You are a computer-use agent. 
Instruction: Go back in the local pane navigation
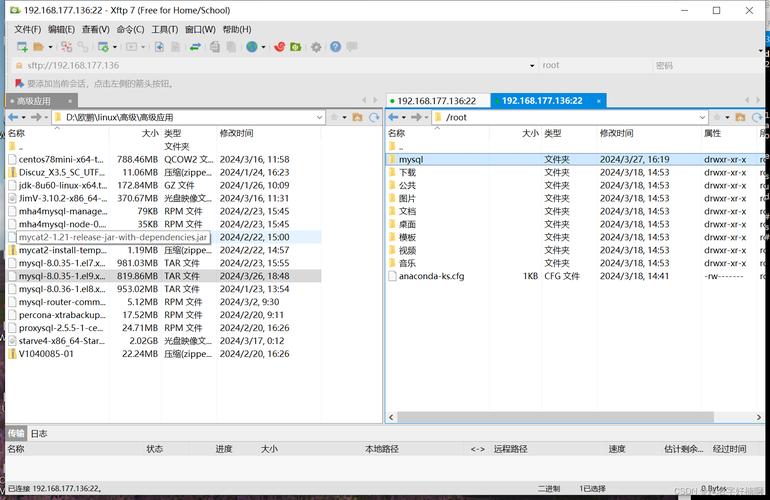pyautogui.click(x=13, y=117)
